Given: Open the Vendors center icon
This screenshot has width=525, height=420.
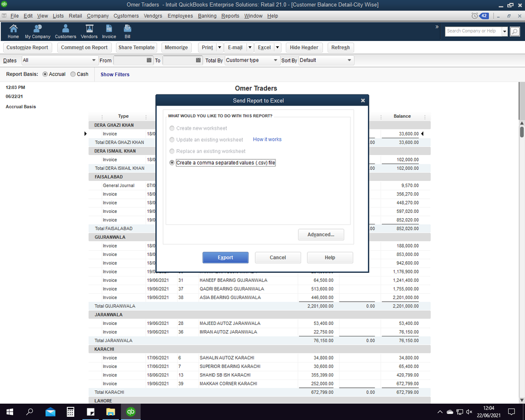Looking at the screenshot, I should coord(89,32).
